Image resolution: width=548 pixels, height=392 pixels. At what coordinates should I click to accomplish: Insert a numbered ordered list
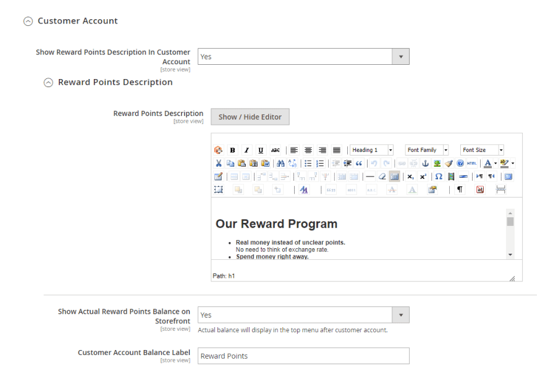320,163
